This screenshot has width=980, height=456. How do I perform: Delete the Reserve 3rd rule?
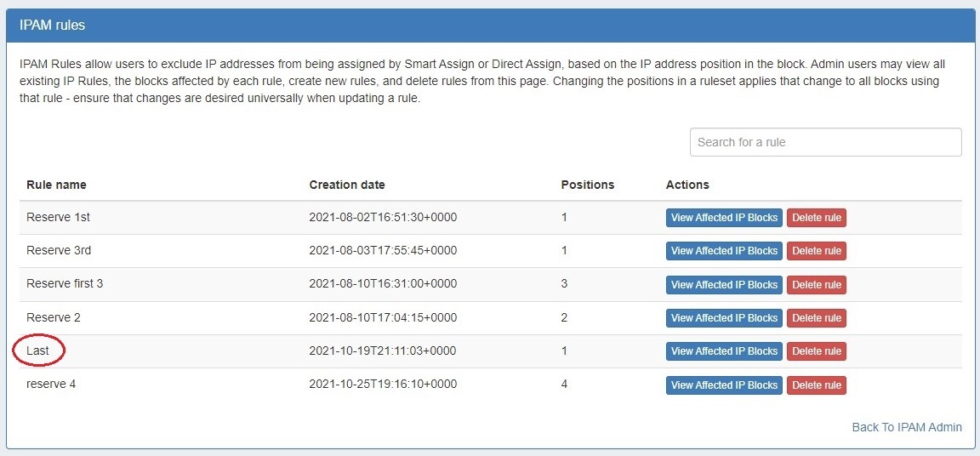[x=816, y=251]
